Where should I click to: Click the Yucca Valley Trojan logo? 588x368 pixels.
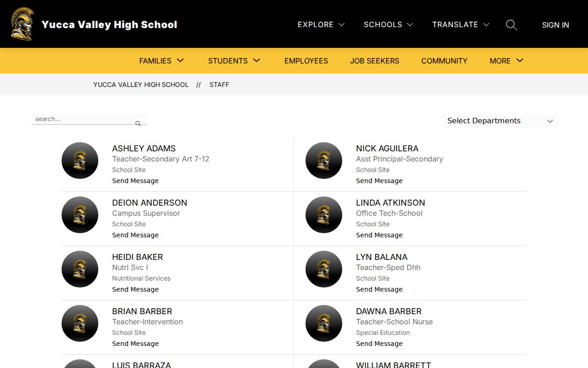(x=23, y=24)
